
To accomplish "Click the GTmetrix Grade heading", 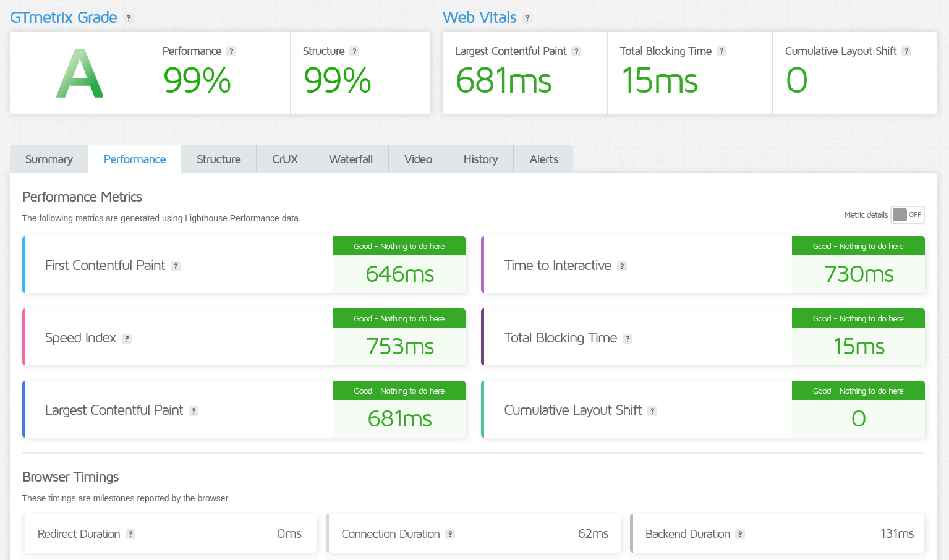I will click(x=64, y=17).
